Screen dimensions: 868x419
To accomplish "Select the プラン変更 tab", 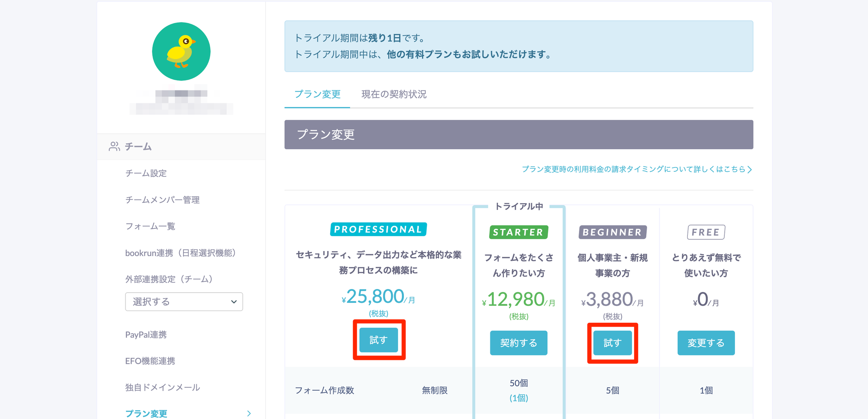I will pyautogui.click(x=317, y=94).
